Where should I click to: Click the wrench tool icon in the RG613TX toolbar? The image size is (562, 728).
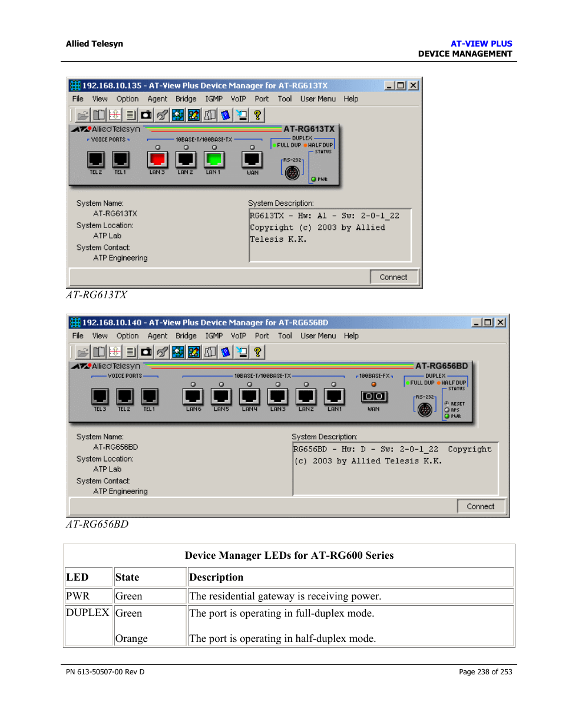[x=162, y=115]
